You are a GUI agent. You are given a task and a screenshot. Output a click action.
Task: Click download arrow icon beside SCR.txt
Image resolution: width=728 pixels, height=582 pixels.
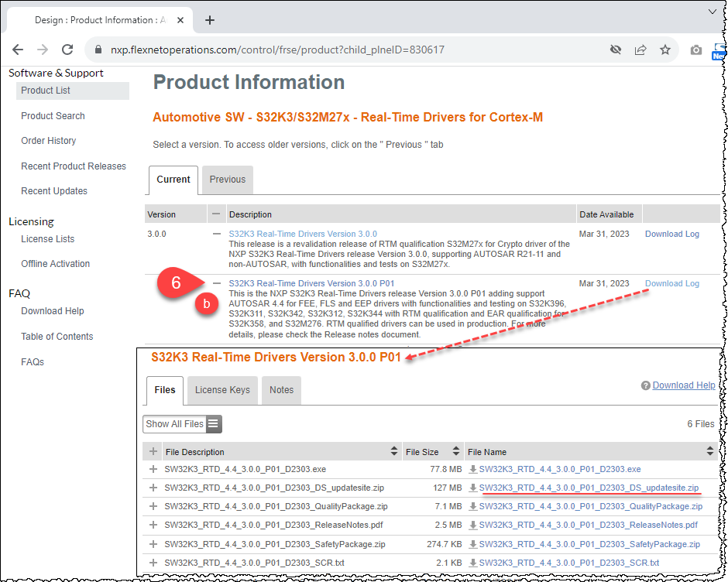click(472, 563)
